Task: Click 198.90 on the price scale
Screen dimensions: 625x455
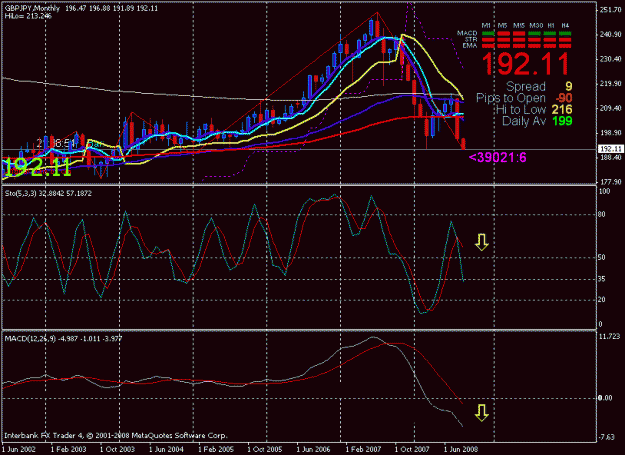Action: 611,133
